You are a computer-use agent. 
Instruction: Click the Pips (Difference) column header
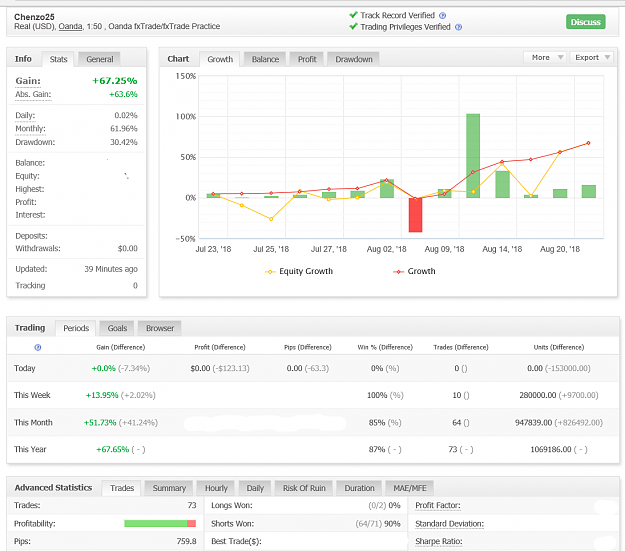308,347
